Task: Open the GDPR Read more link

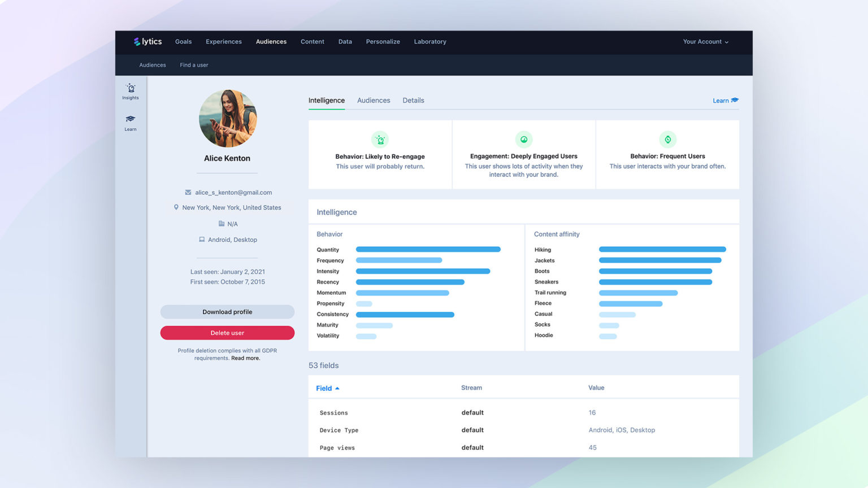Action: coord(245,358)
